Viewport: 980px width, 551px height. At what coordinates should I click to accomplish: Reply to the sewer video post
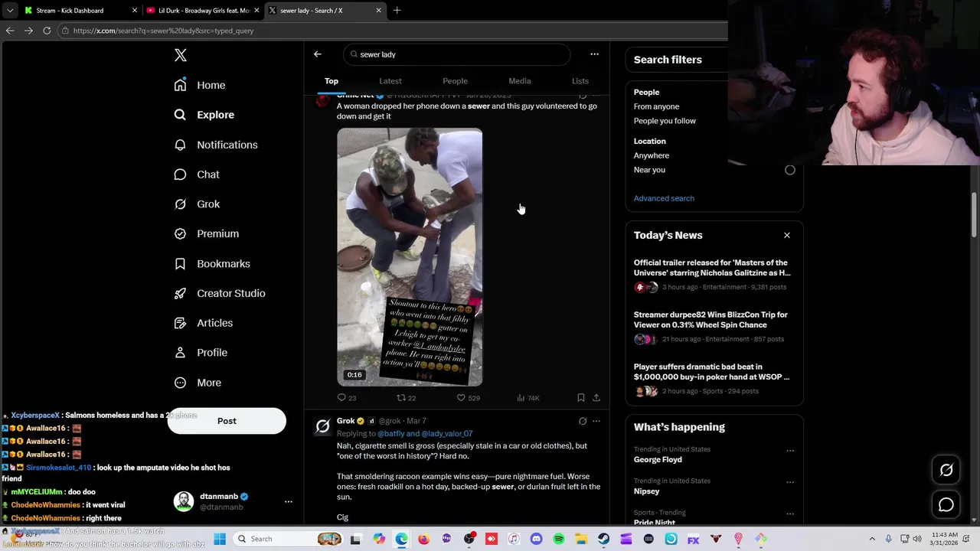(347, 398)
